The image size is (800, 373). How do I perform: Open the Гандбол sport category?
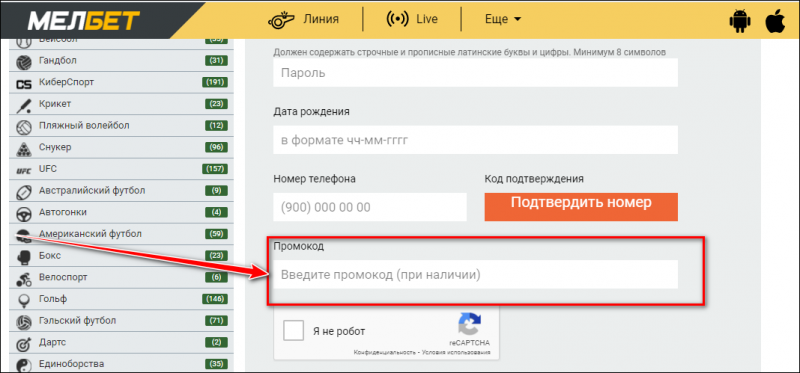coord(58,61)
